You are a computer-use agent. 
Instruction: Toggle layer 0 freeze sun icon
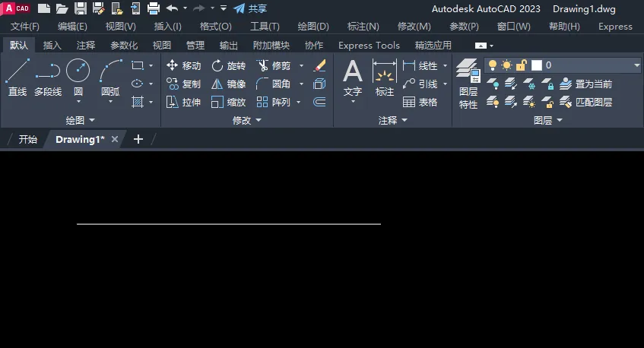507,65
